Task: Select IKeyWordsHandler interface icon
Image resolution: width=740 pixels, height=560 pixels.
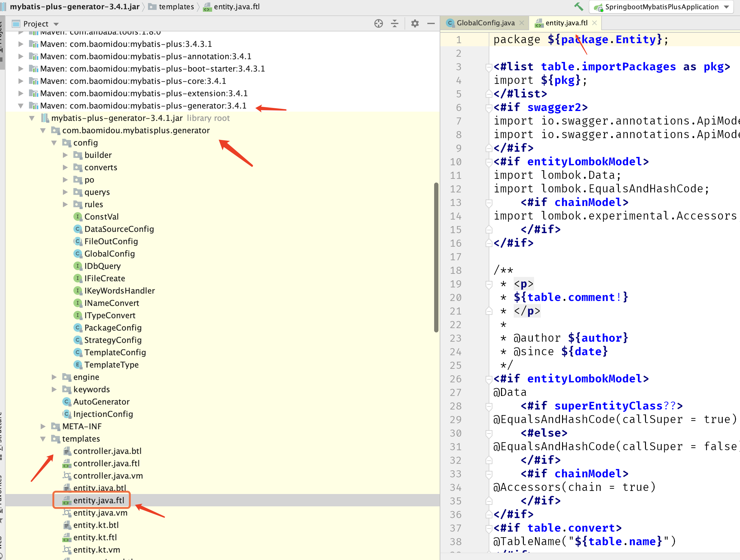Action: pos(78,291)
